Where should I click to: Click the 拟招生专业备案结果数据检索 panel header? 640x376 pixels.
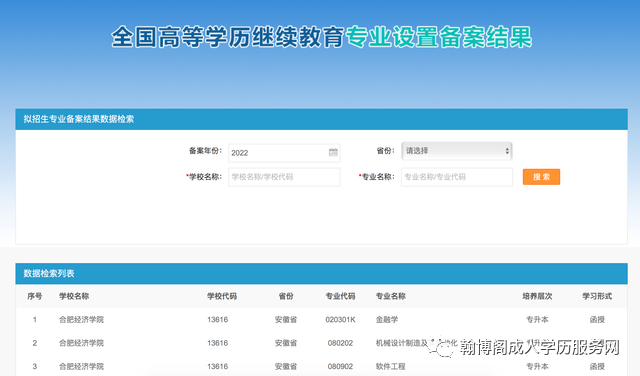(321, 119)
